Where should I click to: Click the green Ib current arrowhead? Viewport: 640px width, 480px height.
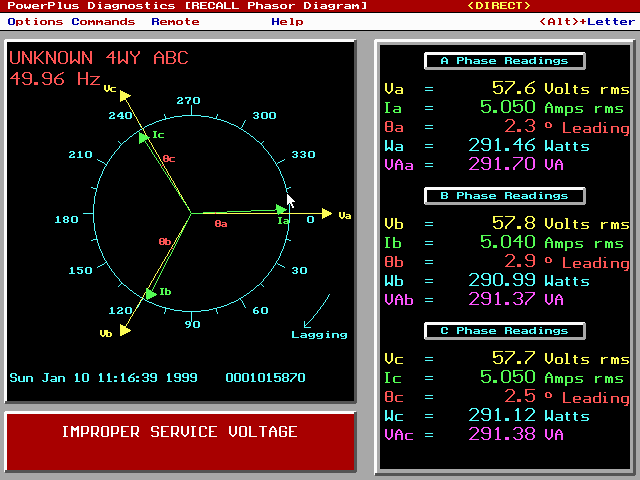point(149,292)
